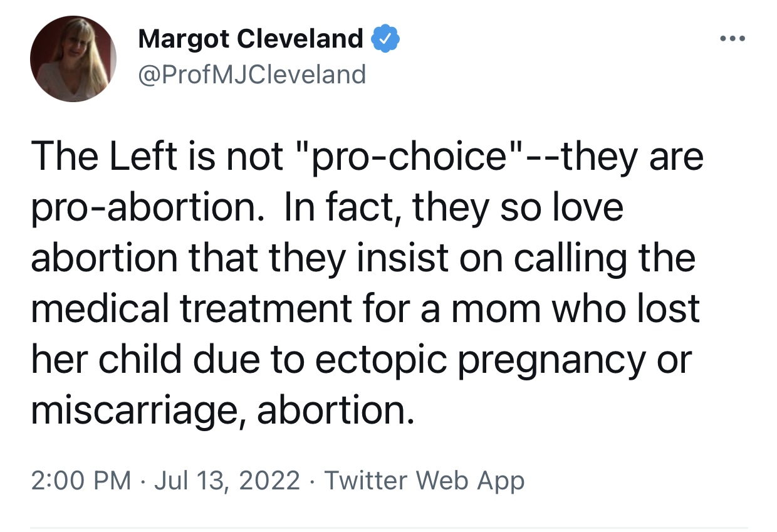The image size is (777, 532).
Task: Click the blue verified checkmark badge
Action: tap(386, 40)
